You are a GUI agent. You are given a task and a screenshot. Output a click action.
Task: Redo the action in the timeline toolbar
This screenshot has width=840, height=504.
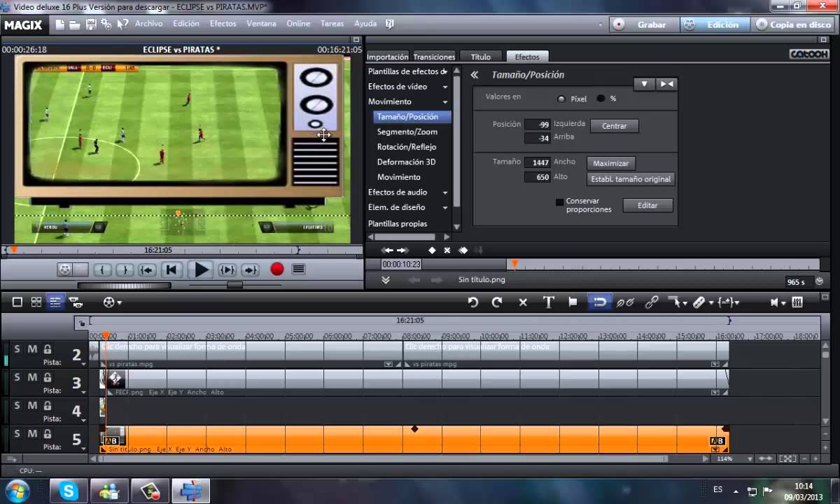(x=497, y=302)
